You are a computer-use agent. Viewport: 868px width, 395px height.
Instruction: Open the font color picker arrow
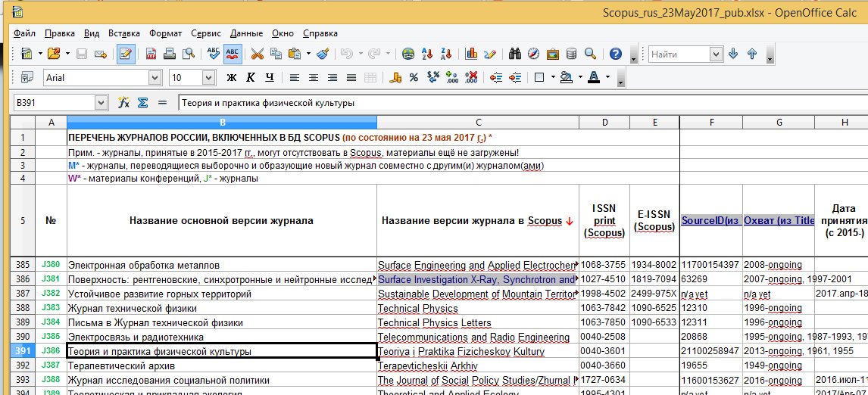608,77
